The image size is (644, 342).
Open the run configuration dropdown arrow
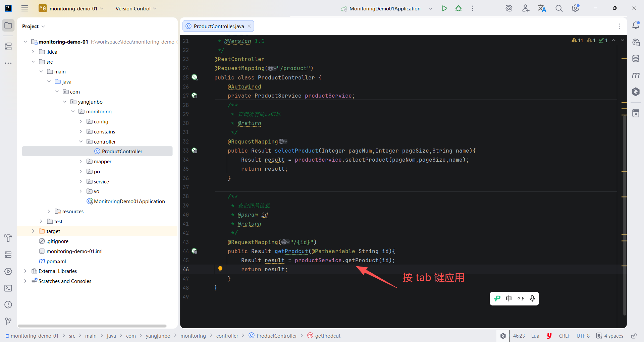[x=431, y=8]
